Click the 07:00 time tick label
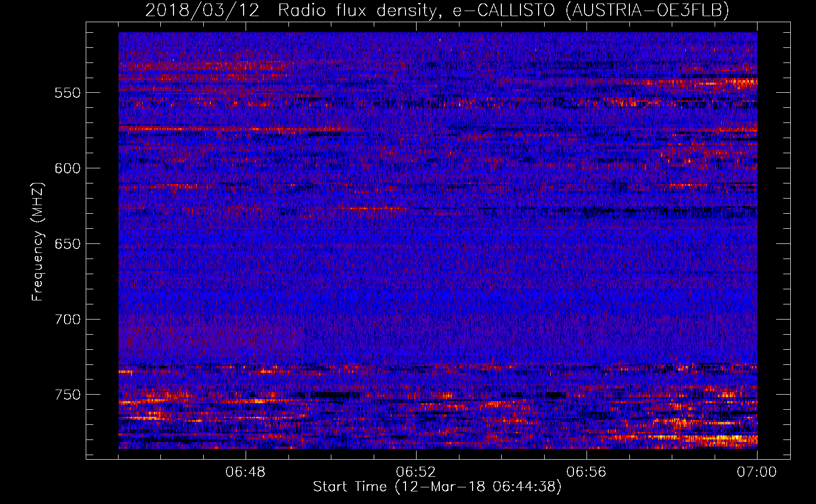Viewport: 816px width, 504px height. (757, 472)
